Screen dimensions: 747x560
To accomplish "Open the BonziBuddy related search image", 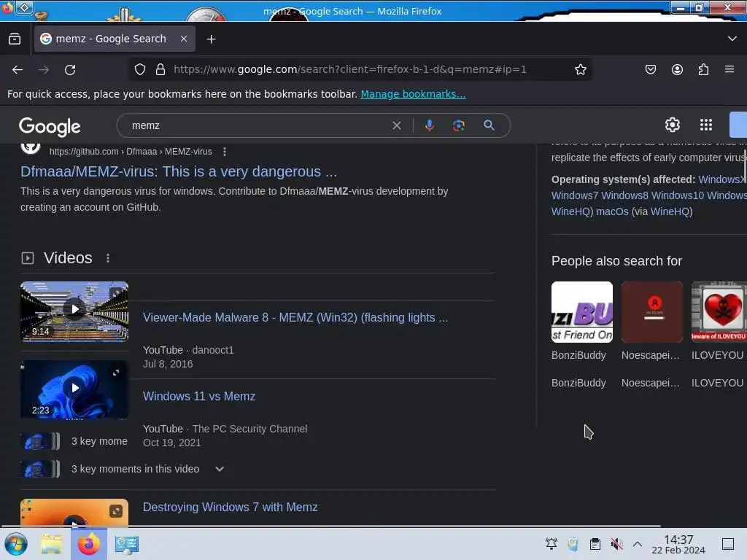I will coord(581,312).
